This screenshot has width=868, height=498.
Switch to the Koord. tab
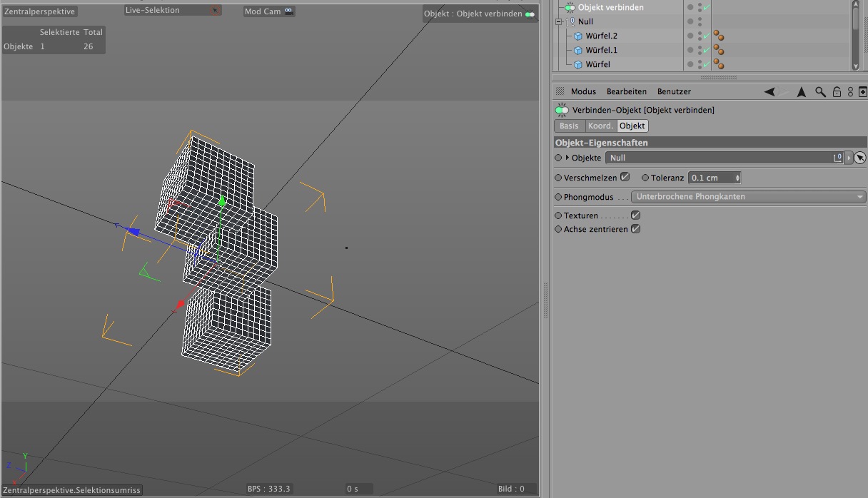click(x=600, y=126)
